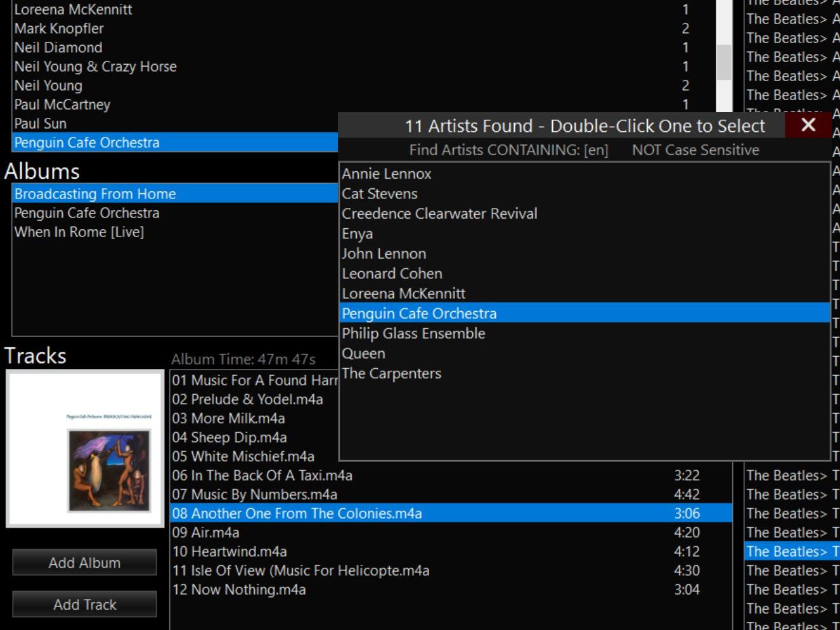Select Enya in the artists found list

coord(358,234)
